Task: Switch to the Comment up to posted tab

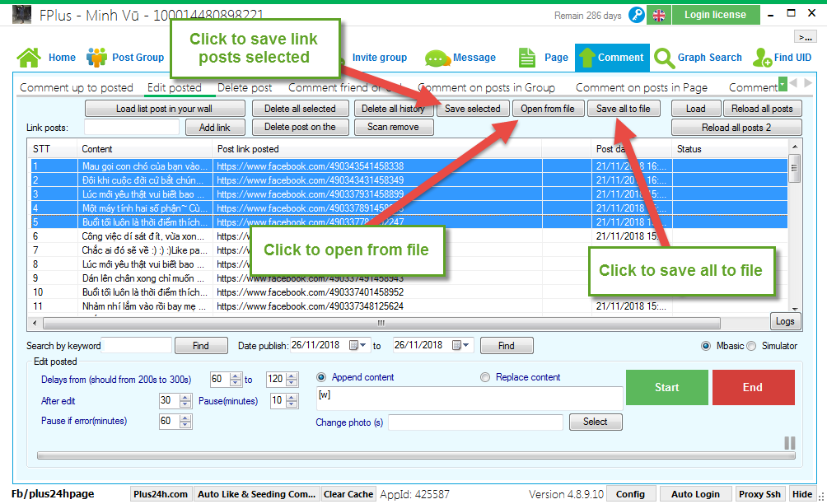Action: coord(77,87)
